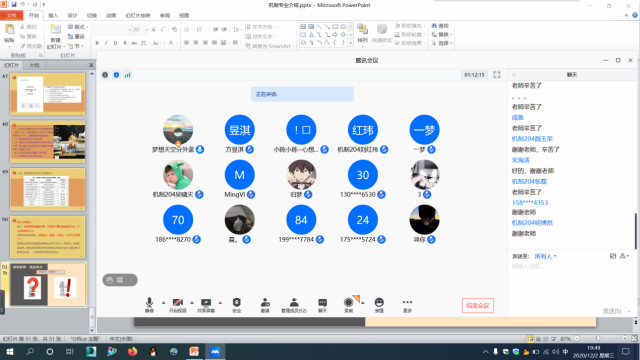The height and width of the screenshot is (360, 640).
Task: Open the emoji reactions icon
Action: point(379,305)
